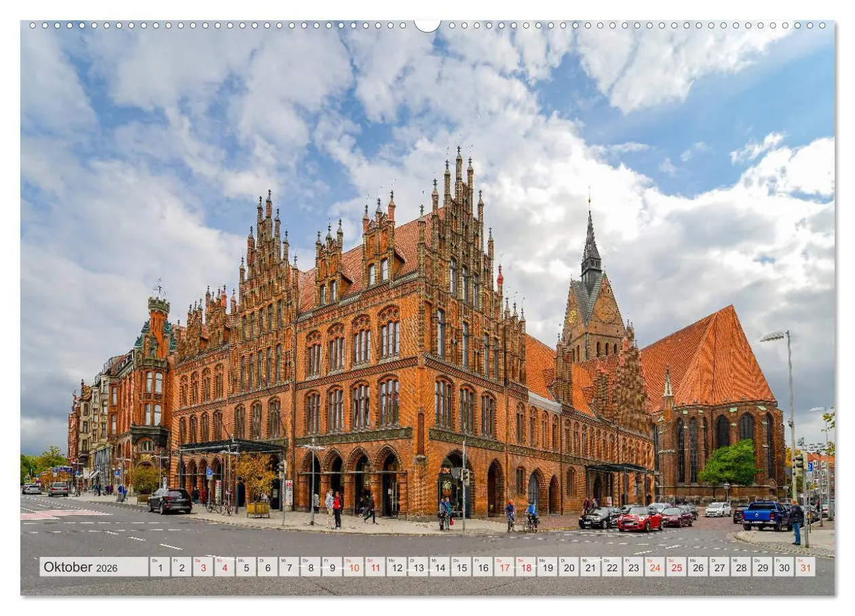Select day 30 in the calendar strip
Screen dimensions: 855x616
coord(784,567)
